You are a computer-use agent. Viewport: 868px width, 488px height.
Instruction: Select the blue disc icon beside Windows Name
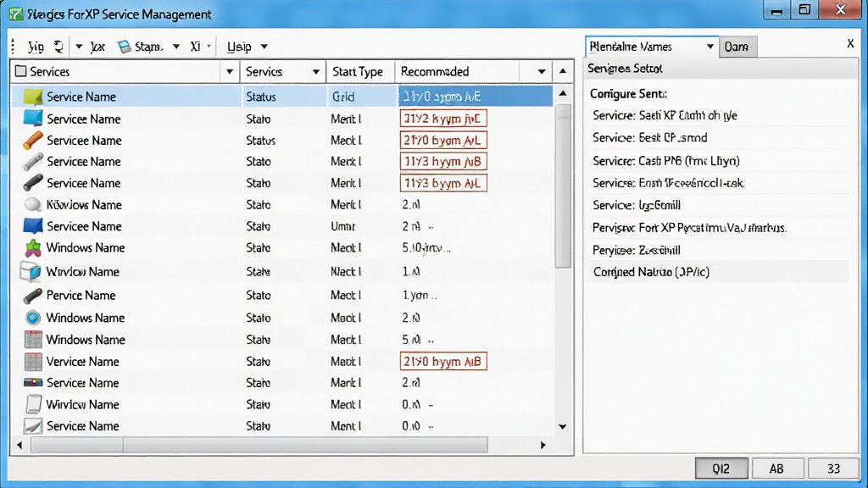point(33,318)
